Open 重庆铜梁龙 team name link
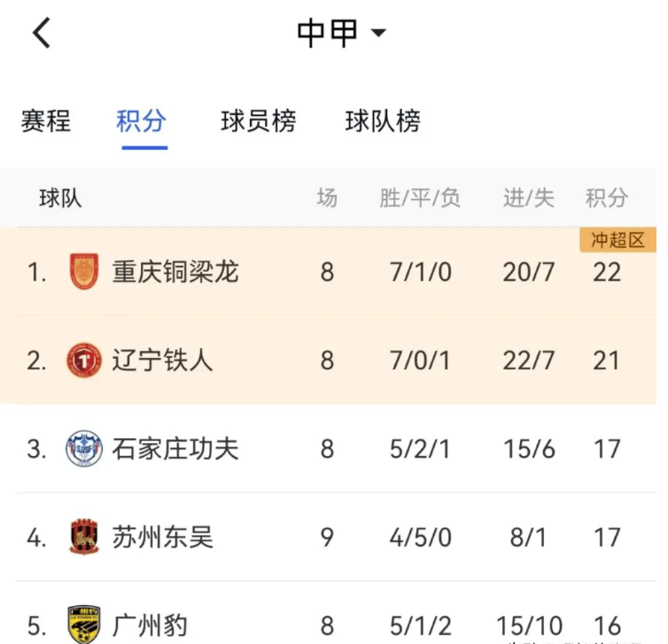 coord(175,272)
